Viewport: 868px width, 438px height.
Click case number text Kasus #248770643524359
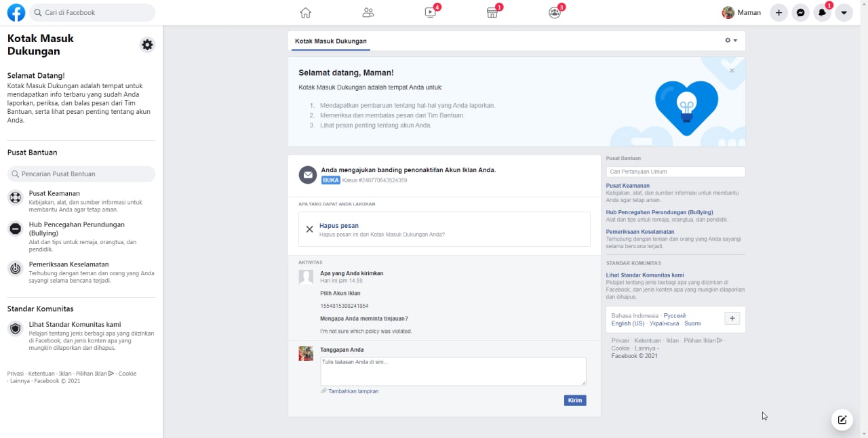point(376,180)
